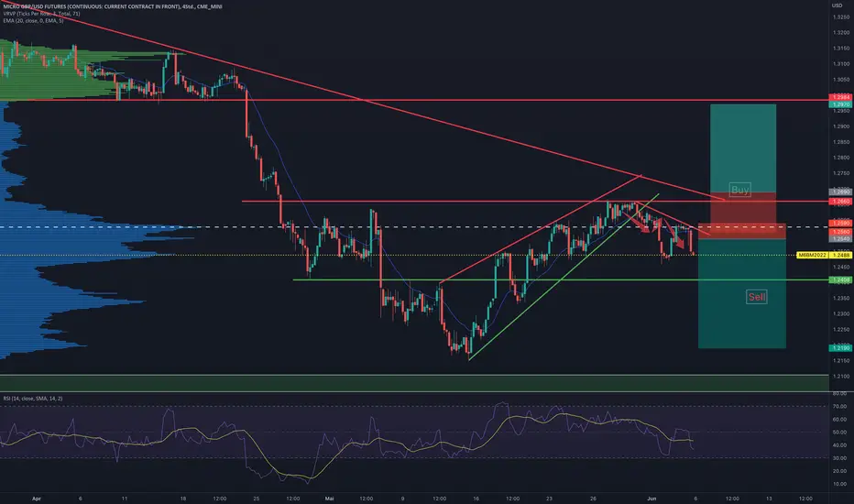The width and height of the screenshot is (854, 504).
Task: Click the 13 date on time axis
Action: [x=769, y=499]
